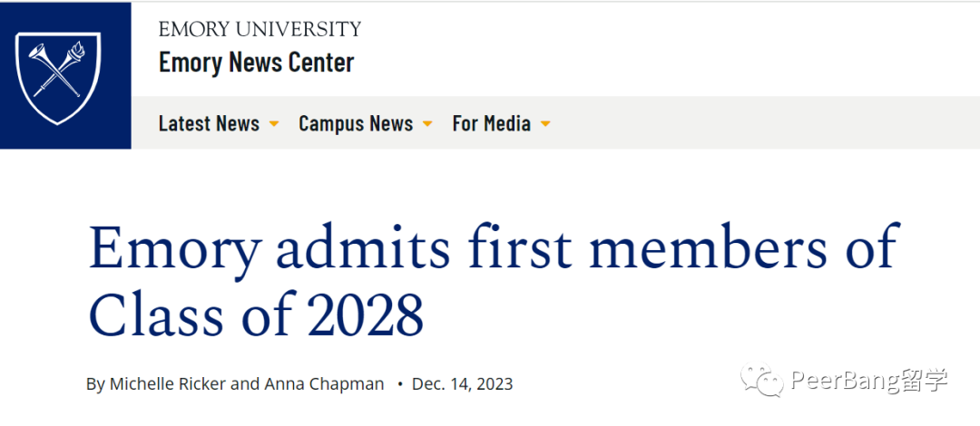980x426 pixels.
Task: Go to Emory News Center home
Action: pyautogui.click(x=256, y=63)
